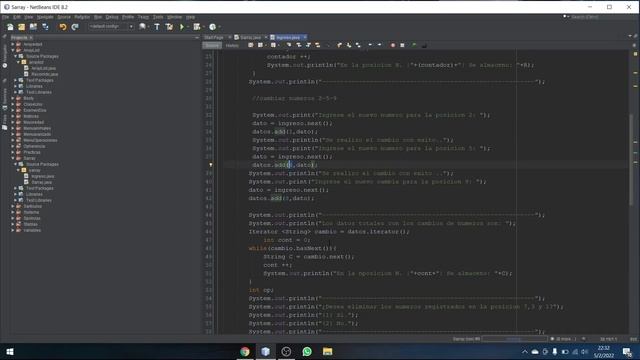The width and height of the screenshot is (640, 360).
Task: Switch to the Start Page tab
Action: [x=214, y=37]
